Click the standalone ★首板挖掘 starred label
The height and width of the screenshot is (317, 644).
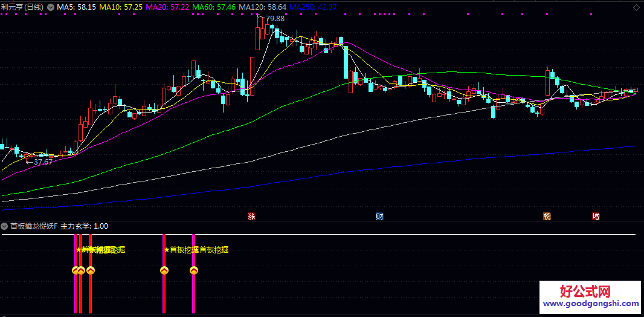181,249
